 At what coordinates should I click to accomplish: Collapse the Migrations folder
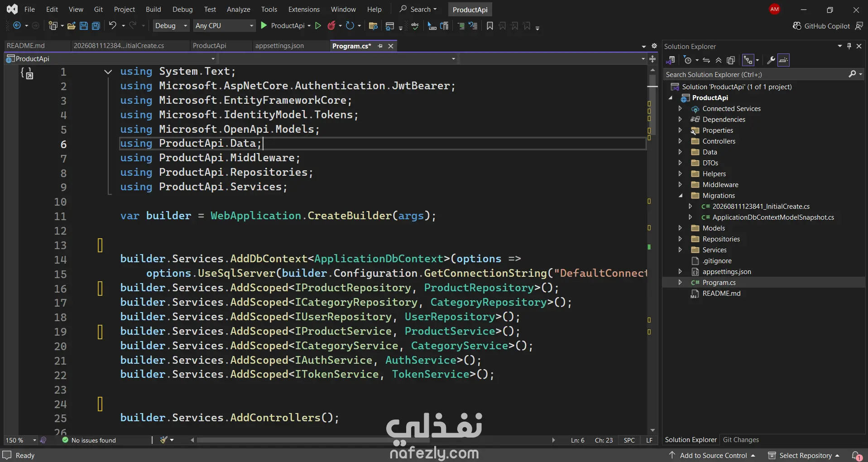pyautogui.click(x=680, y=196)
